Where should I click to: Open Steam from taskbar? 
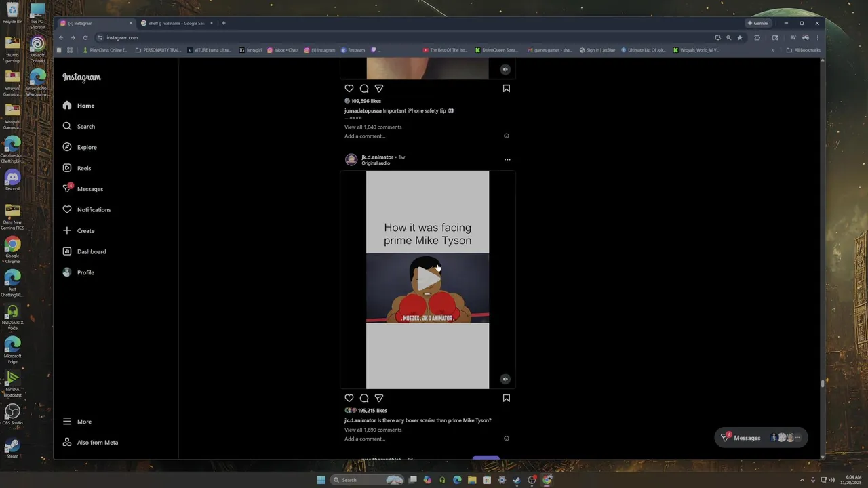pos(517,480)
